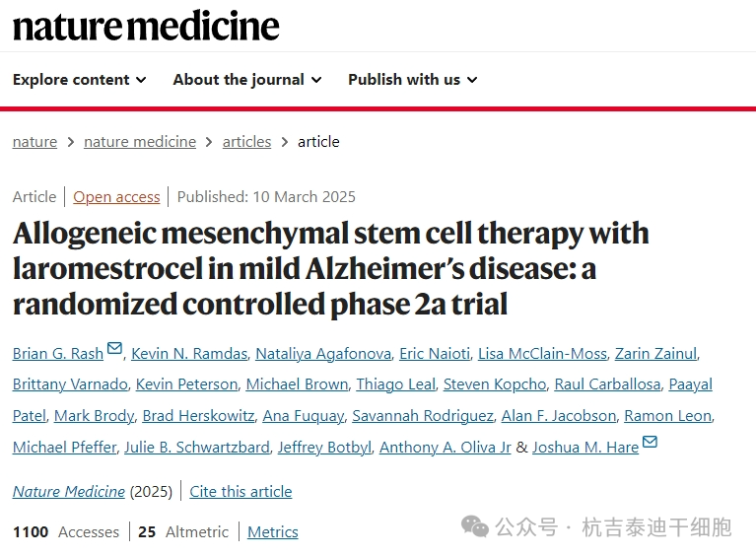
Task: Open the articles breadcrumb link
Action: click(x=246, y=142)
